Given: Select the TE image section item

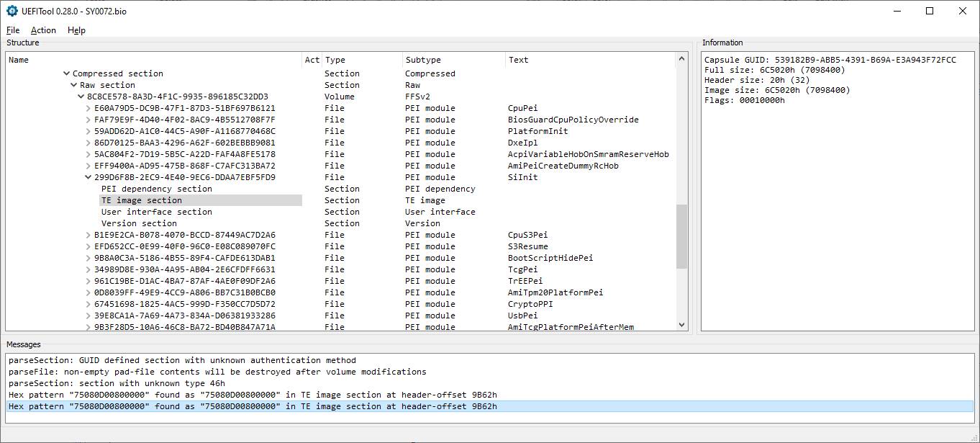Looking at the screenshot, I should pos(141,200).
